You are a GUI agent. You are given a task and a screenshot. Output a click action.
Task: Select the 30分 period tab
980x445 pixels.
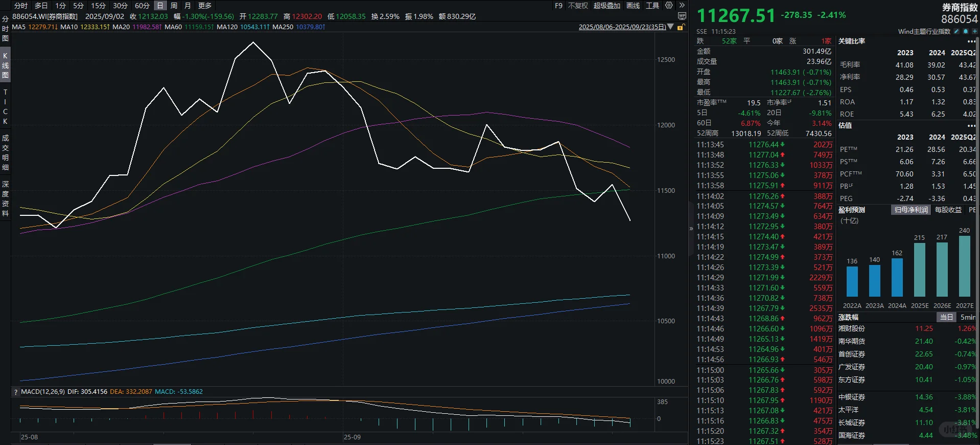(120, 6)
